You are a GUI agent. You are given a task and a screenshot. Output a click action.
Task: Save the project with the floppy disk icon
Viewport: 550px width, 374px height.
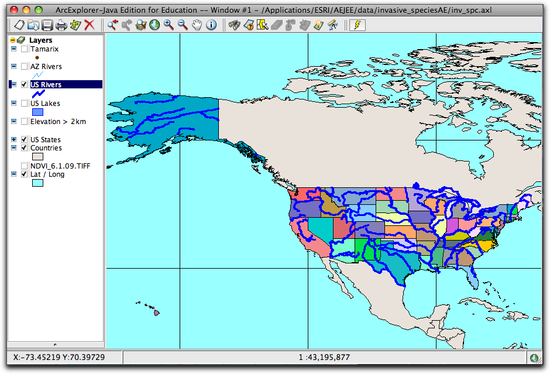click(x=47, y=25)
